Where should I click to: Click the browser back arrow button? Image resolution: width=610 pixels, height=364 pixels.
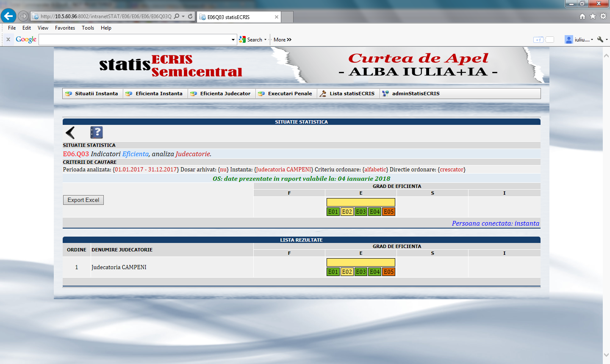pos(8,16)
